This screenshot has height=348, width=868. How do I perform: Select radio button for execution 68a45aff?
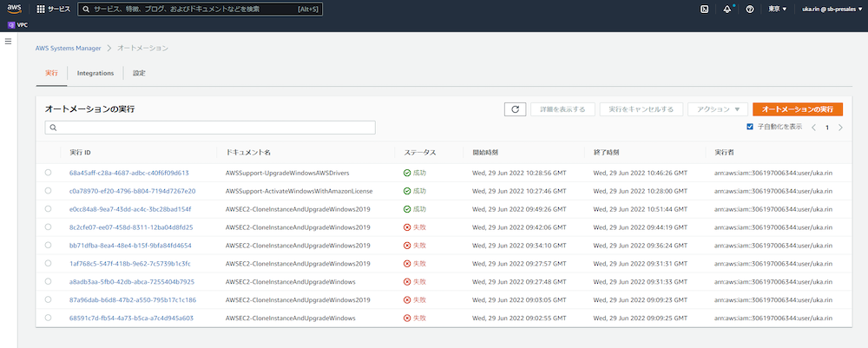(48, 173)
